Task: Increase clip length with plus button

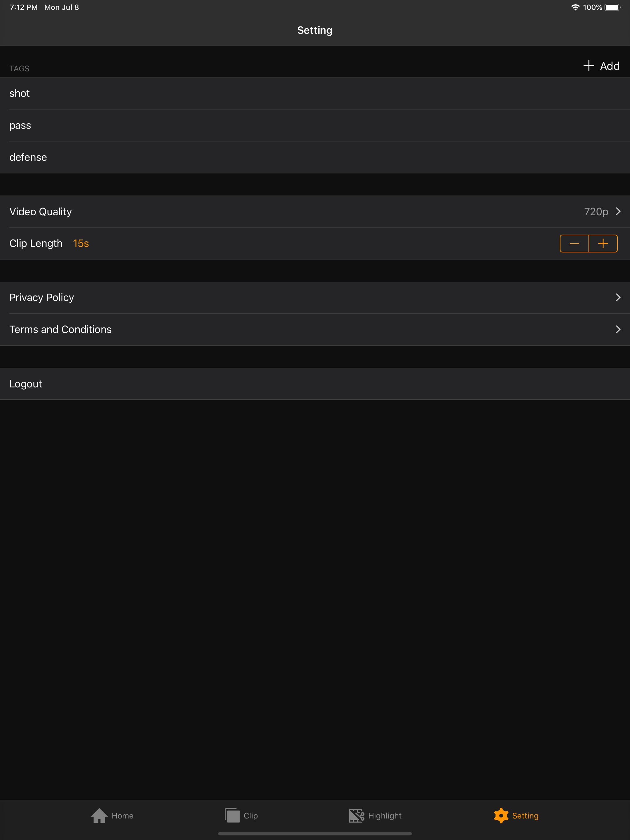Action: pos(603,244)
